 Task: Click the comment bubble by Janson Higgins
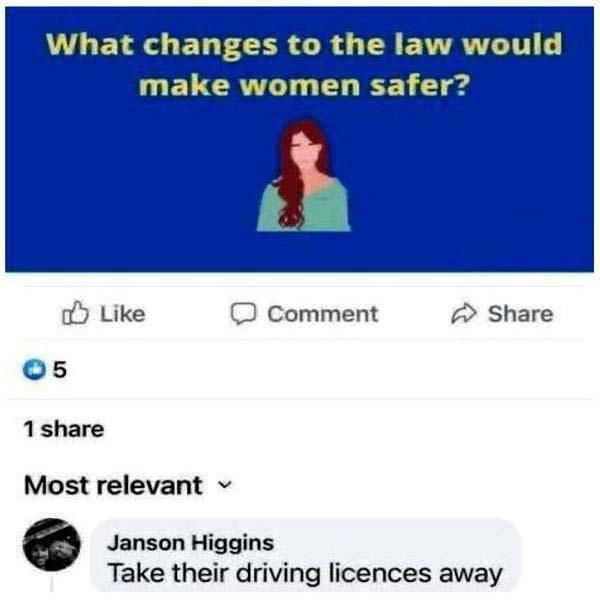[x=306, y=556]
